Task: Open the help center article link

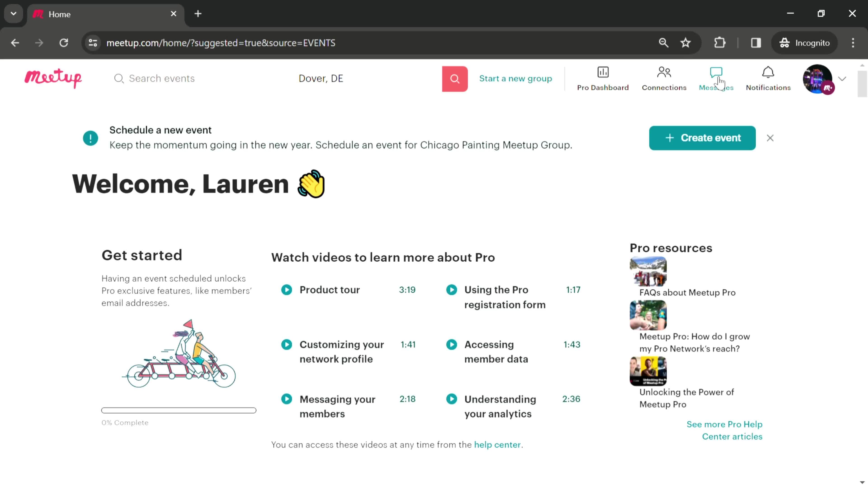Action: [497, 444]
